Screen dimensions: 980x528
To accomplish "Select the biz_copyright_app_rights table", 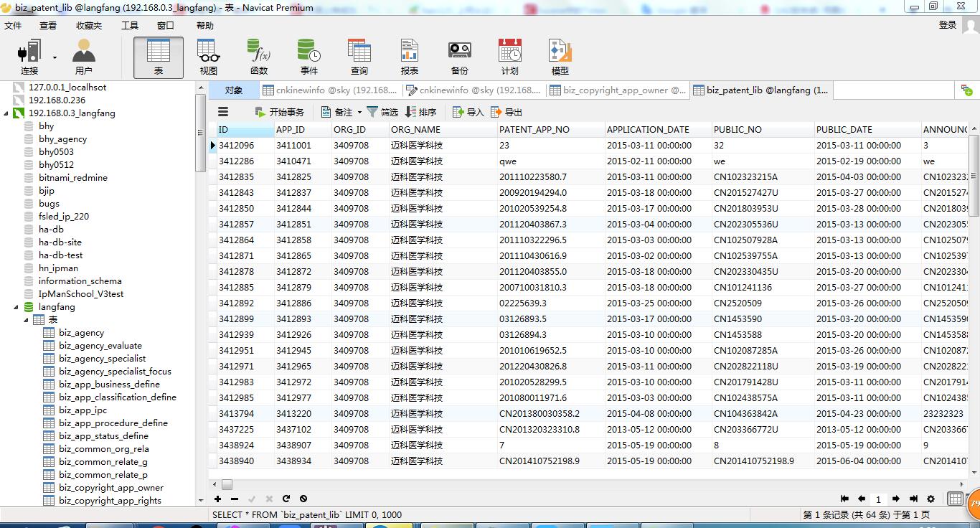I will coord(110,501).
